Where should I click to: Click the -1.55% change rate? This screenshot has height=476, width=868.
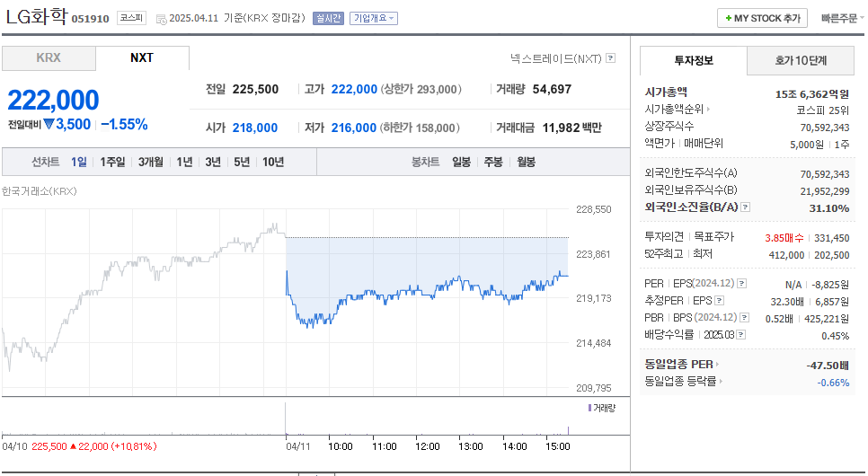(125, 125)
